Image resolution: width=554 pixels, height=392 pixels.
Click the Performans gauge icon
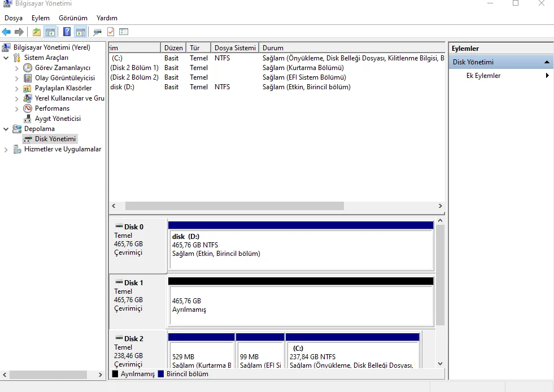[x=28, y=108]
